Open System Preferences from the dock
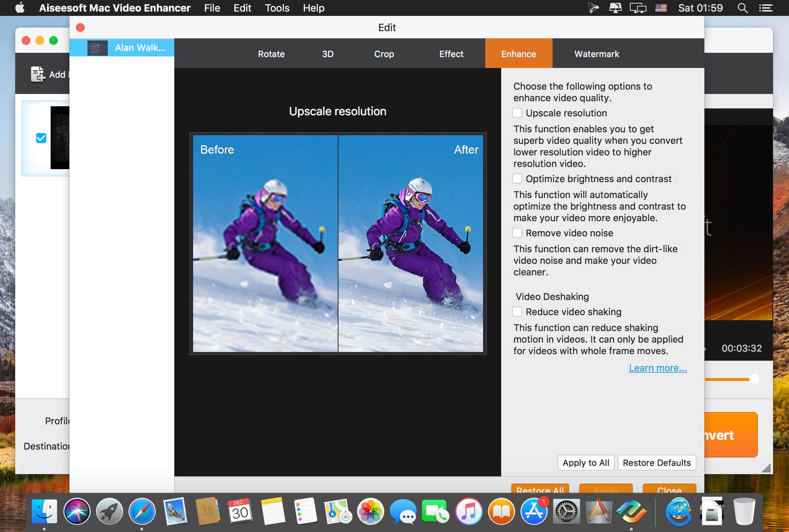The height and width of the screenshot is (532, 789). pyautogui.click(x=567, y=511)
